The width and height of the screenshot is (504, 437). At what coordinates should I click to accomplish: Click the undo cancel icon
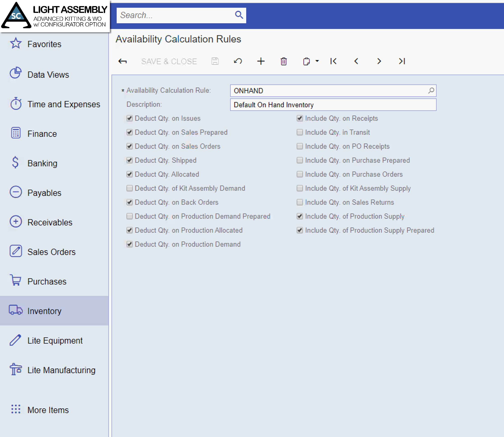238,61
